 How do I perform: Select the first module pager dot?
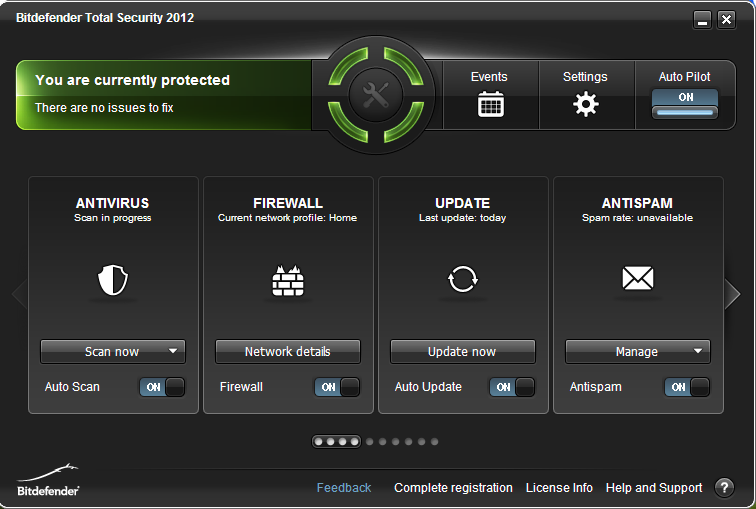pos(318,442)
